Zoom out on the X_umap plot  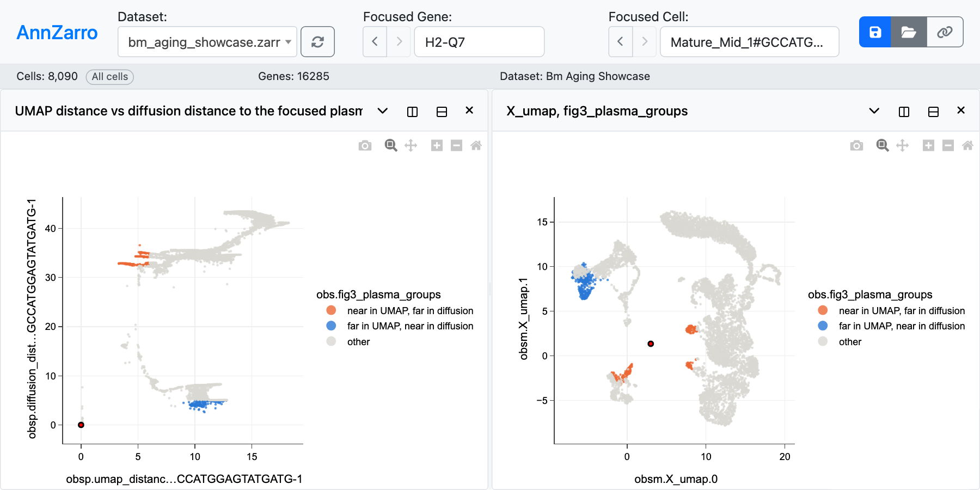(x=948, y=145)
